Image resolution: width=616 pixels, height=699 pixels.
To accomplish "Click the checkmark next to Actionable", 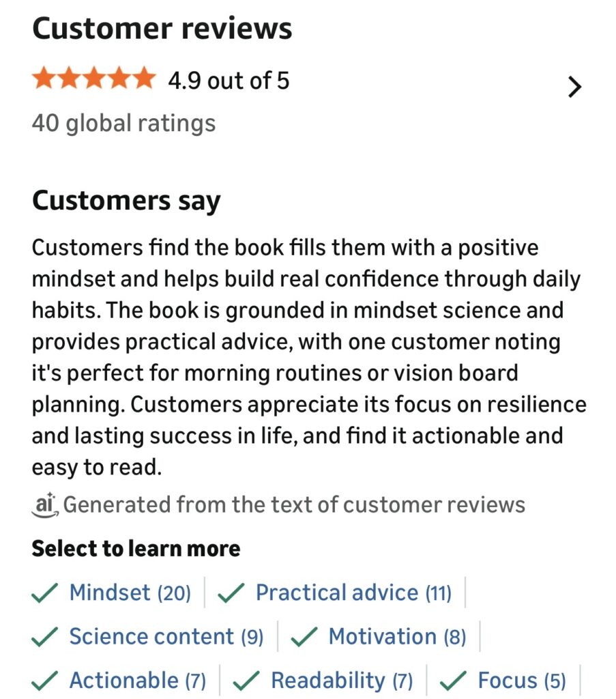I will (x=45, y=681).
